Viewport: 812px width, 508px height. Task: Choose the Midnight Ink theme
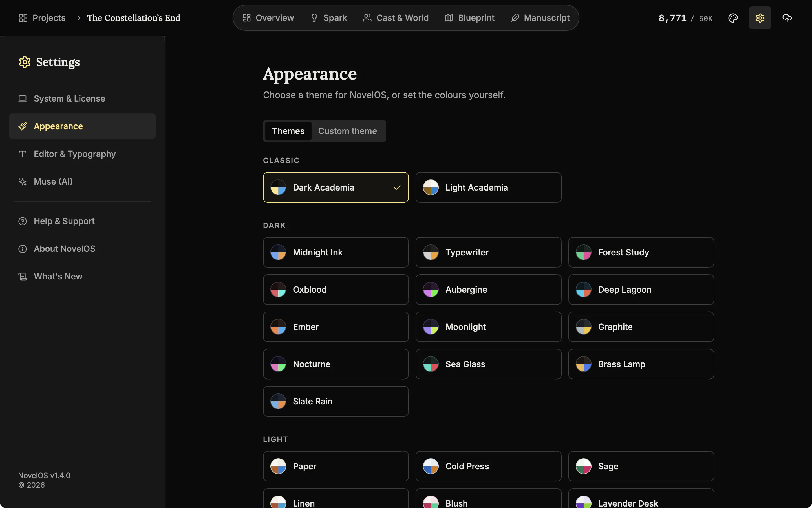pos(336,252)
